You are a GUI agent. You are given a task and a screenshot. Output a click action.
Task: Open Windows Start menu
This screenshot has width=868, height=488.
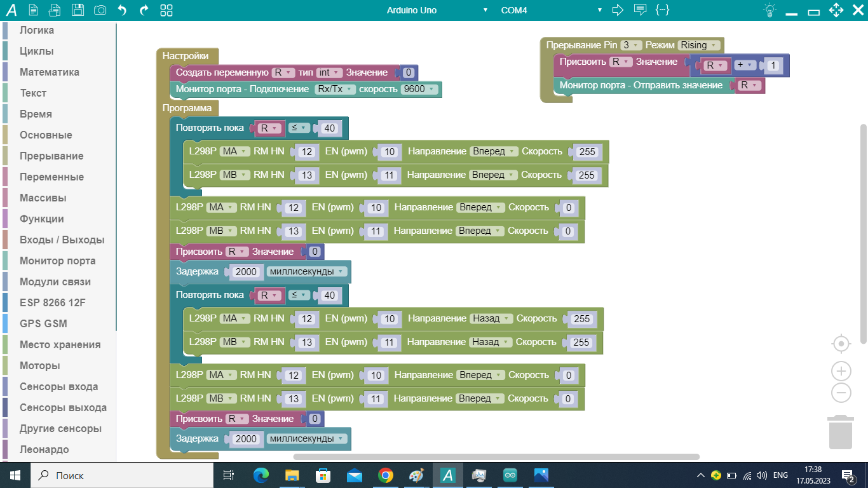[x=15, y=475]
